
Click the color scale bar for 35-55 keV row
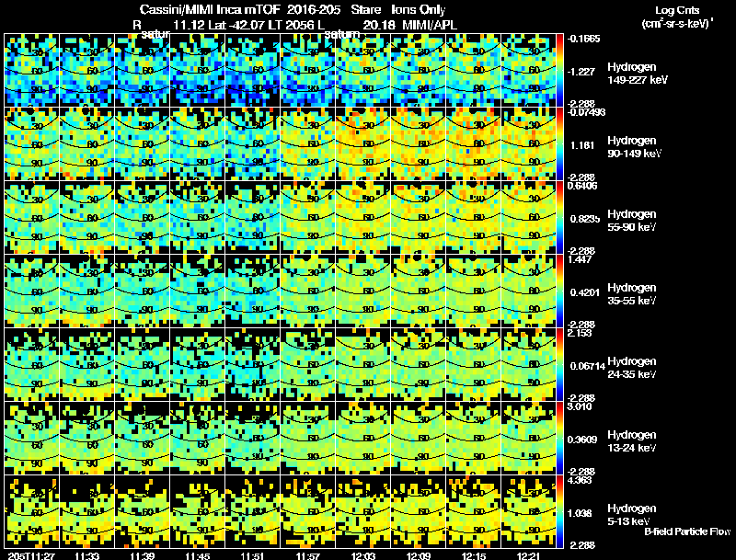click(x=559, y=291)
